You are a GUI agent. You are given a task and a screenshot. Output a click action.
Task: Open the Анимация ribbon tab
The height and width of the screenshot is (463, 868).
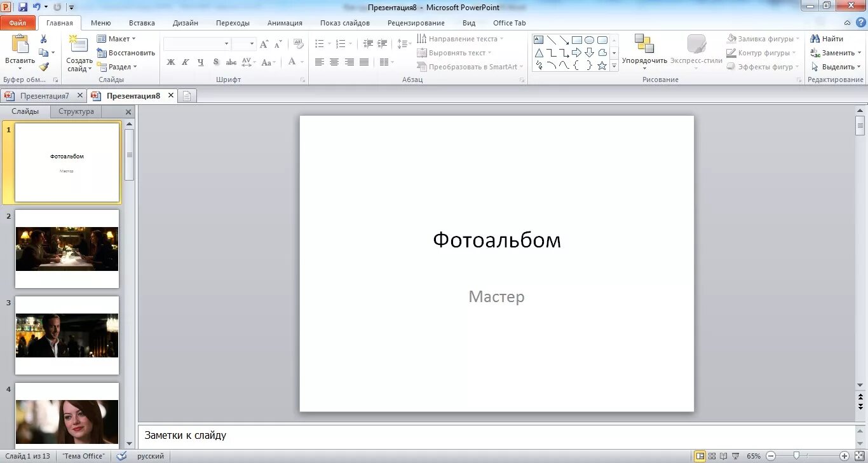click(x=285, y=23)
